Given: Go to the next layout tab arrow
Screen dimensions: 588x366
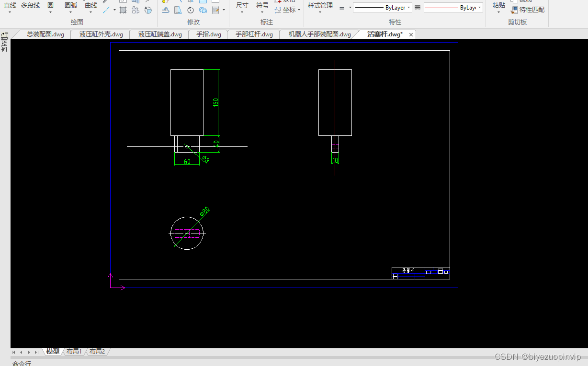Looking at the screenshot, I should point(29,352).
